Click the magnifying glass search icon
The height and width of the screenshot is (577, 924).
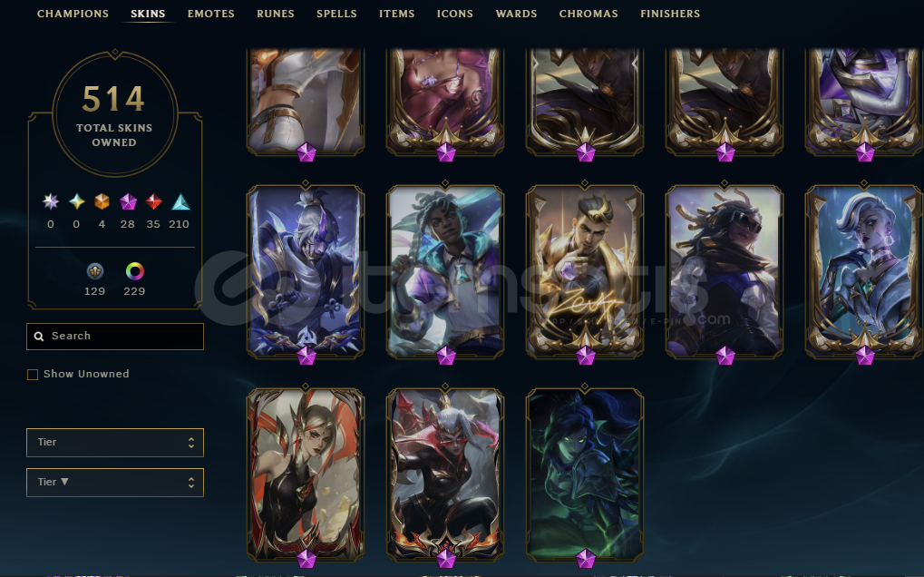(39, 337)
